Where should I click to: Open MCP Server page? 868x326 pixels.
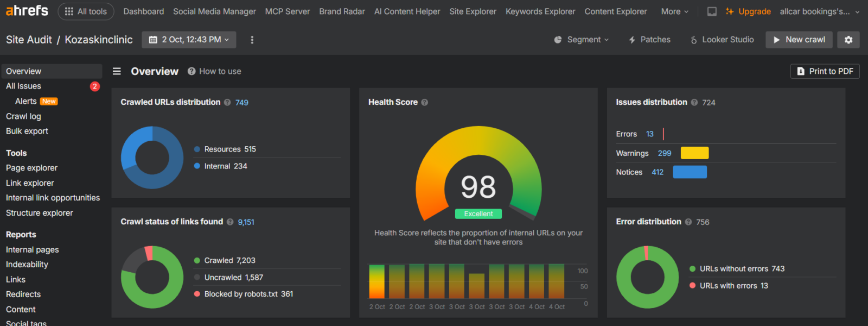click(288, 11)
